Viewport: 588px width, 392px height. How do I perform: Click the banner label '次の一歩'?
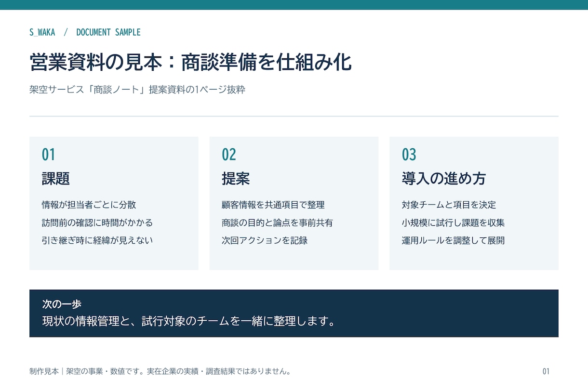[x=62, y=304]
